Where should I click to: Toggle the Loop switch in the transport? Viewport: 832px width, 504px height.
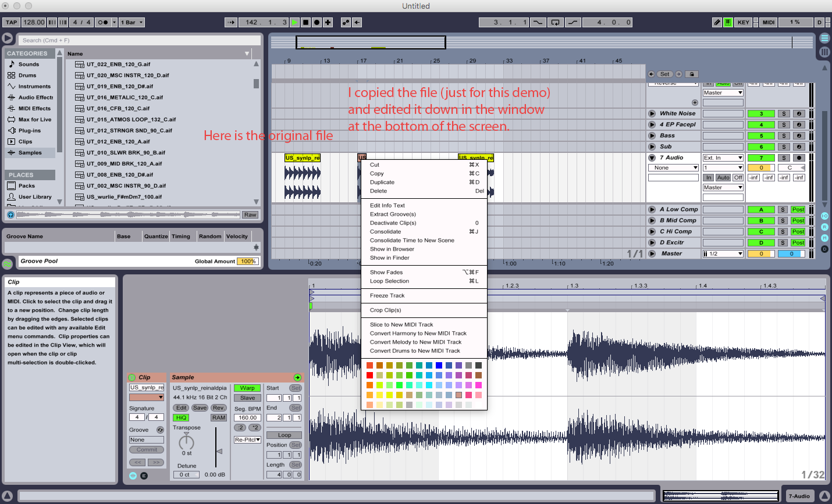pyautogui.click(x=556, y=22)
